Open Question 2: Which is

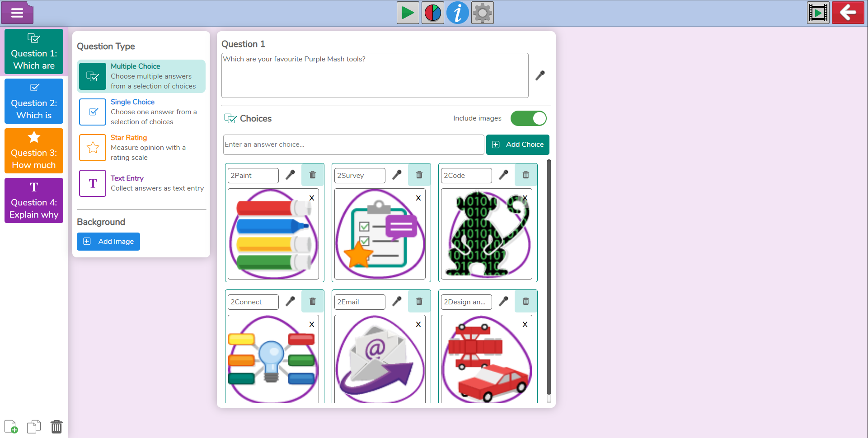pos(34,101)
